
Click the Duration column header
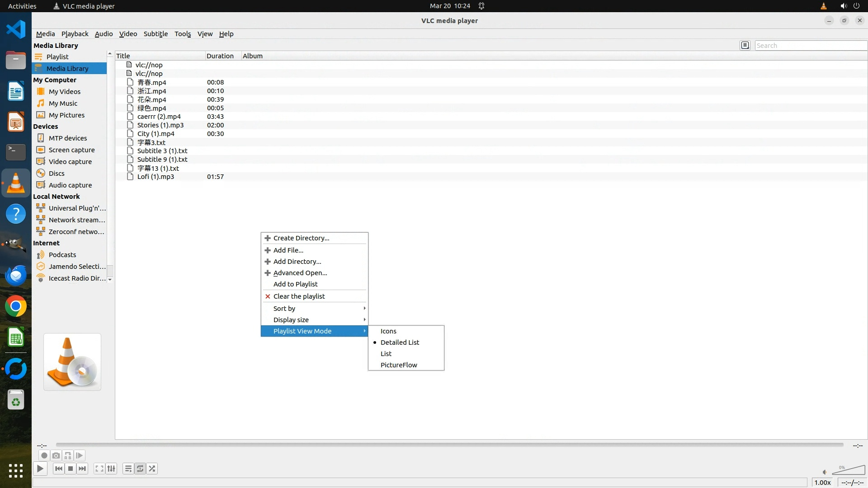[x=220, y=56]
